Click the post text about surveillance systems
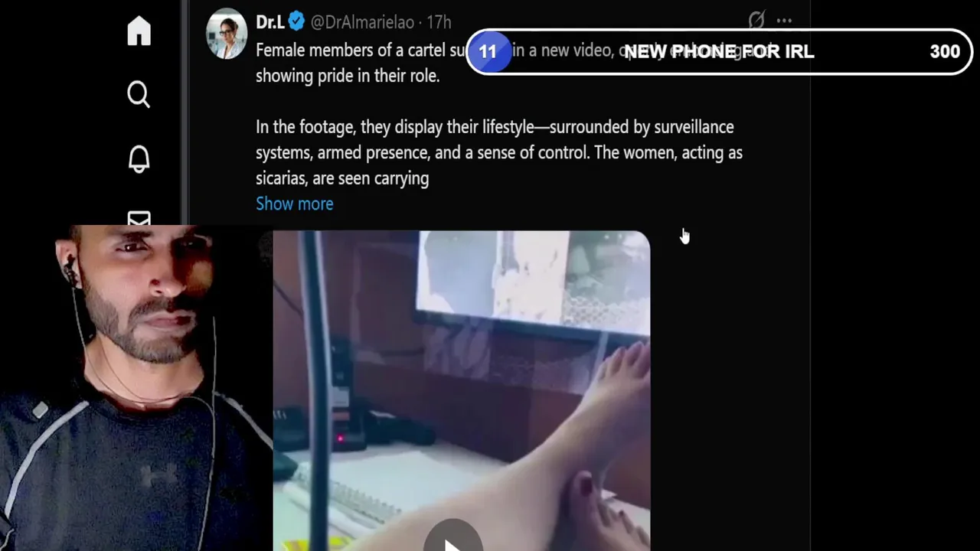Viewport: 980px width, 551px height. (499, 152)
